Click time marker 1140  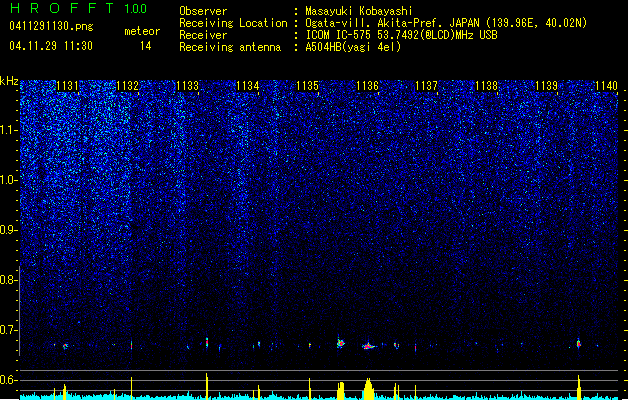[607, 86]
